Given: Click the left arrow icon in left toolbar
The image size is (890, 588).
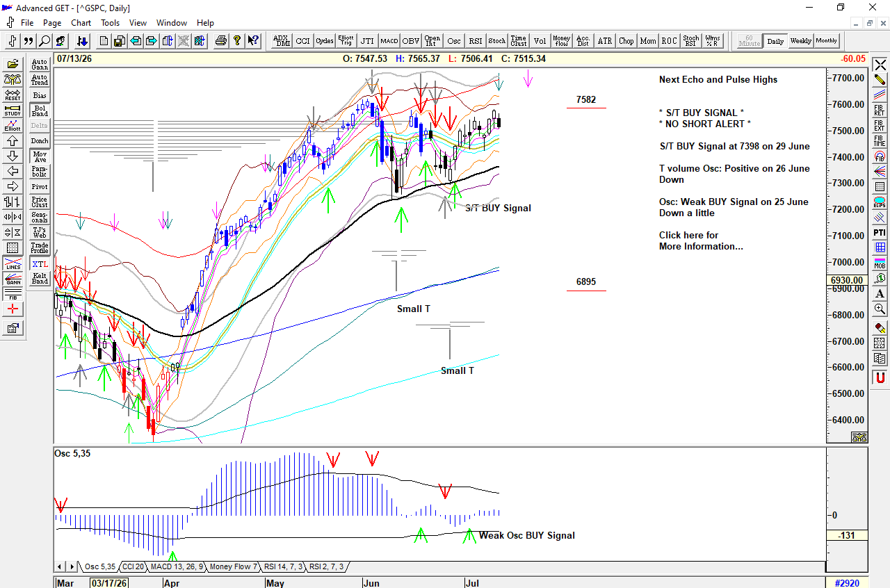Looking at the screenshot, I should [x=13, y=171].
